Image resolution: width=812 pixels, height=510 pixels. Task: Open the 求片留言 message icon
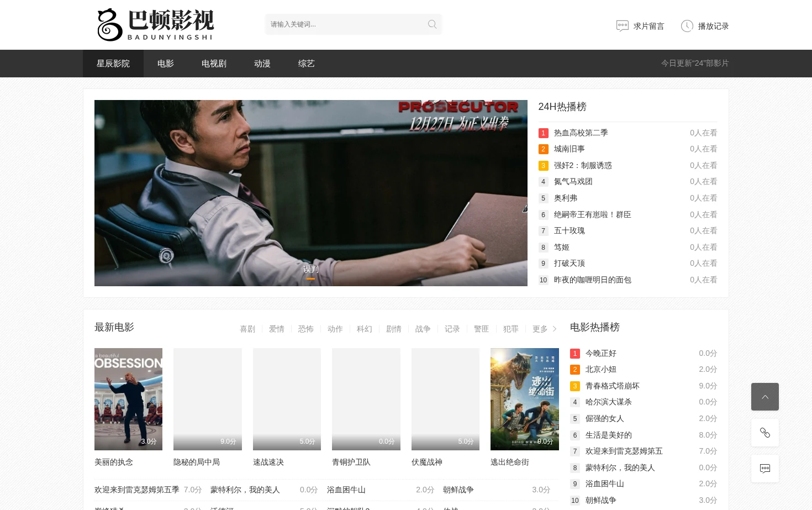pyautogui.click(x=623, y=26)
